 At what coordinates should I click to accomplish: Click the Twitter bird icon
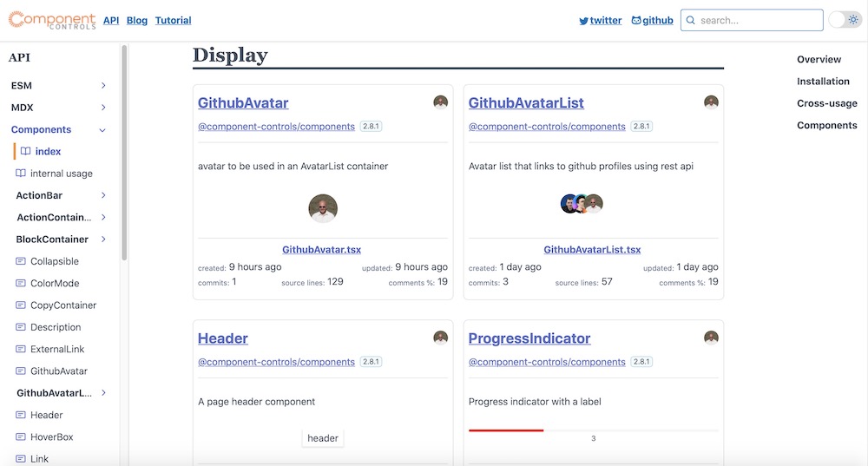(x=583, y=21)
